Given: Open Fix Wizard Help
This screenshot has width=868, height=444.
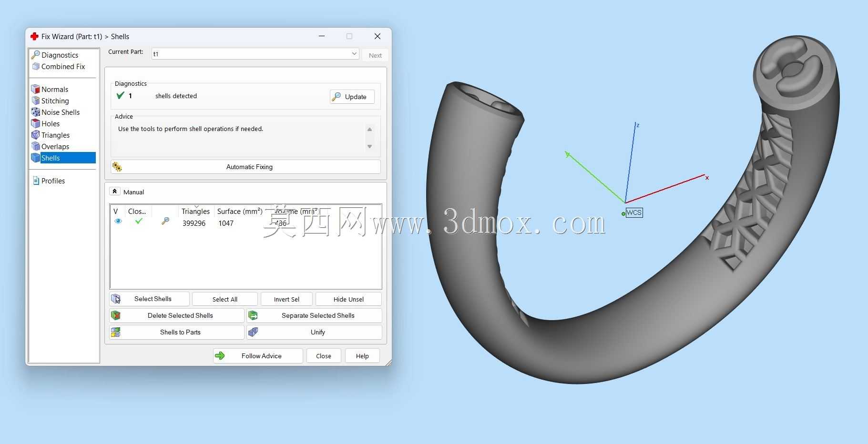Looking at the screenshot, I should point(362,356).
